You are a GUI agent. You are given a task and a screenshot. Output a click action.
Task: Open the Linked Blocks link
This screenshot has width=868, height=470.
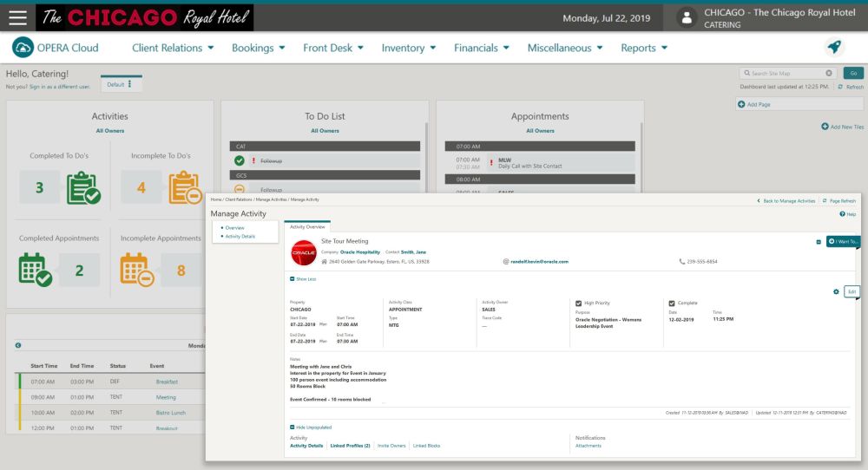tap(426, 446)
